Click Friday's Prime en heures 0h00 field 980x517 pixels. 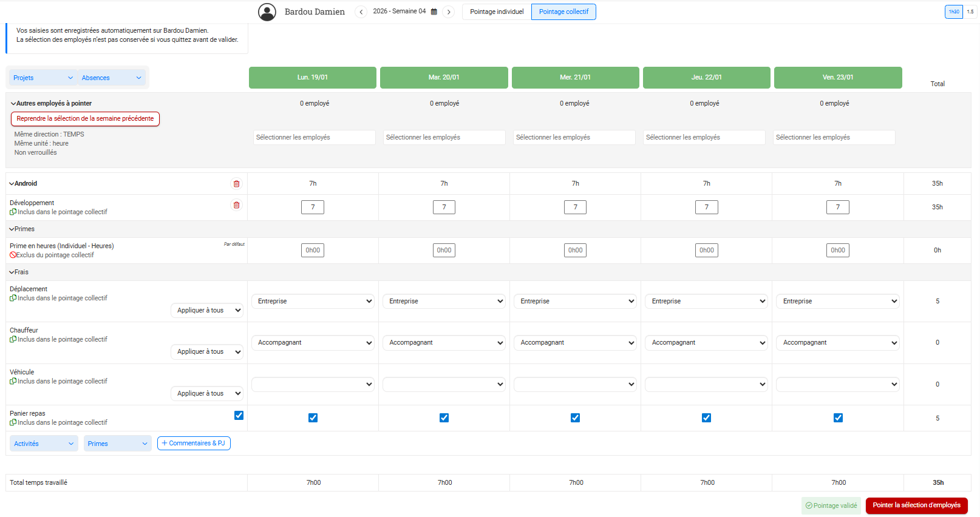838,251
